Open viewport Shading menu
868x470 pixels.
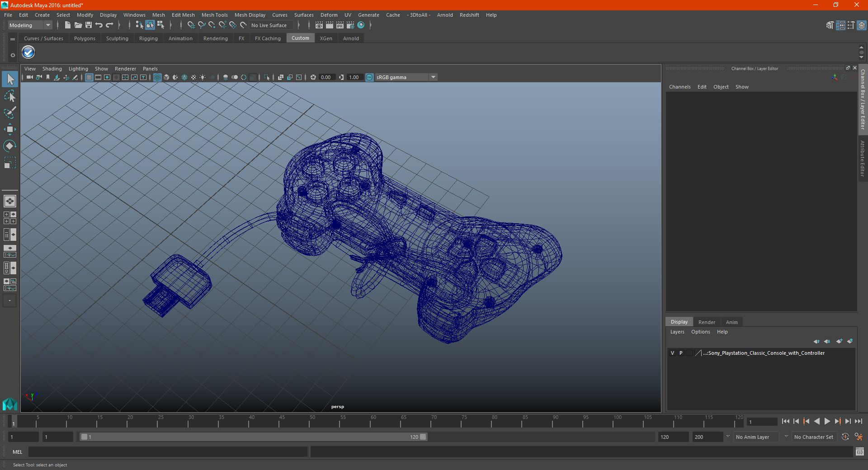[x=52, y=69]
